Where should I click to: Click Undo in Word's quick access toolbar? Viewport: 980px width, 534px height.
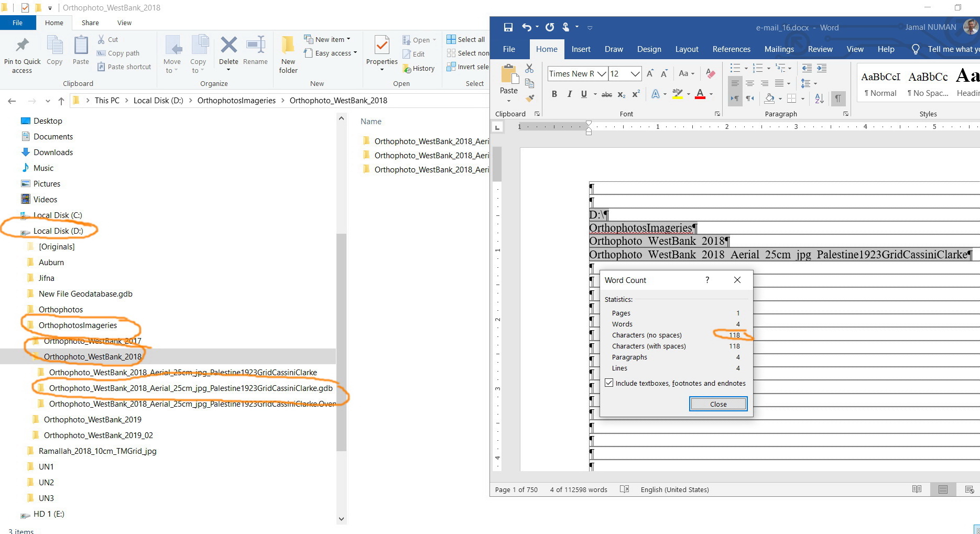coord(527,27)
